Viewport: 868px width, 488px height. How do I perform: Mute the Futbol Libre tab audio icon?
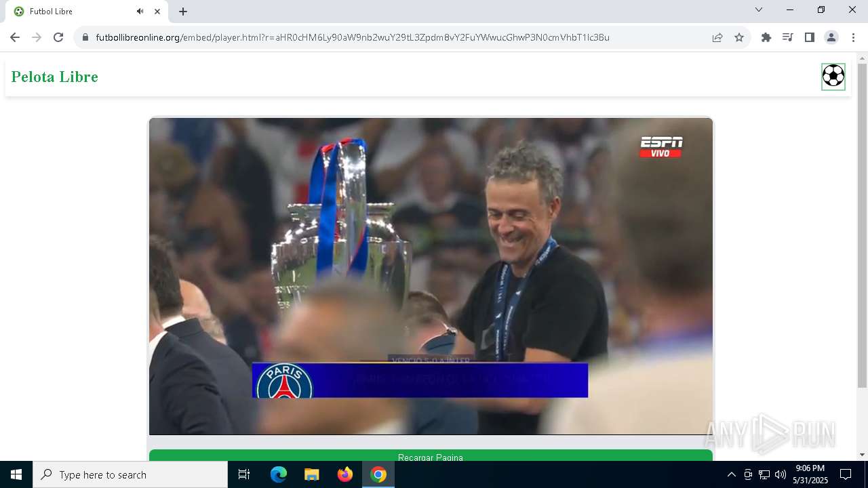point(140,12)
